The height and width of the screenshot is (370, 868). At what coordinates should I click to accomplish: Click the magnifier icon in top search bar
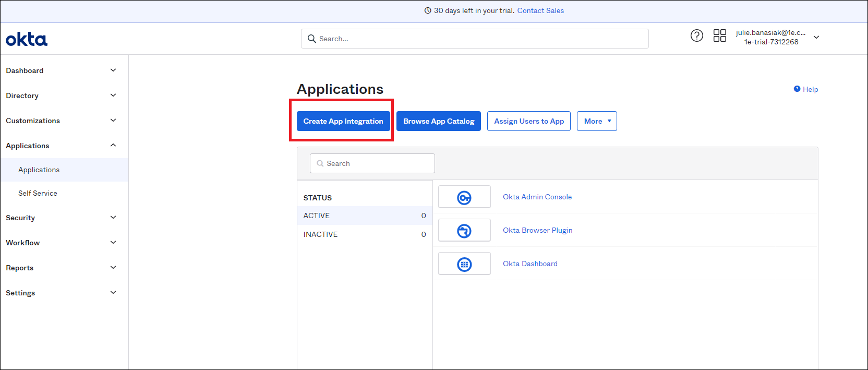312,39
